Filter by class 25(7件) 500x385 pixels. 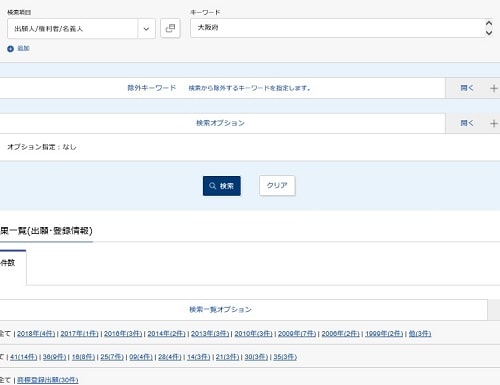coord(112,357)
